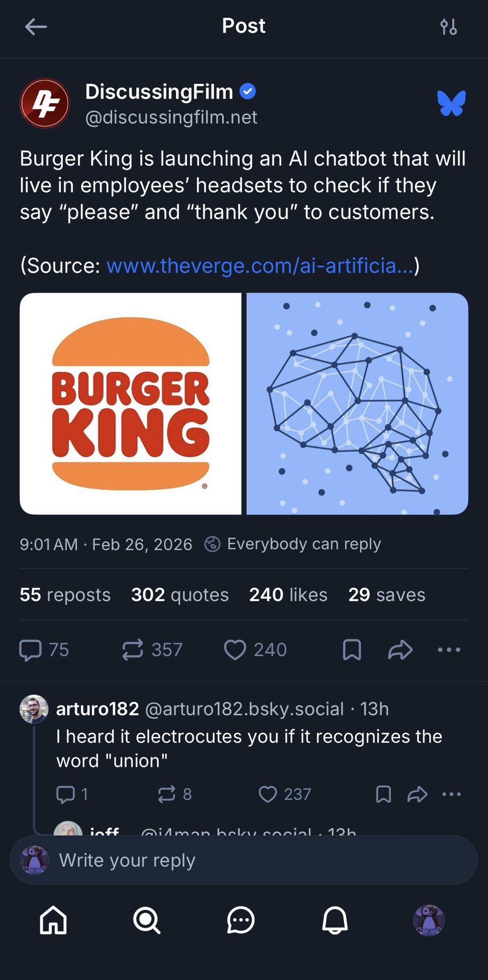This screenshot has height=980, width=488.
Task: Like arturo182's reply
Action: coord(268,794)
